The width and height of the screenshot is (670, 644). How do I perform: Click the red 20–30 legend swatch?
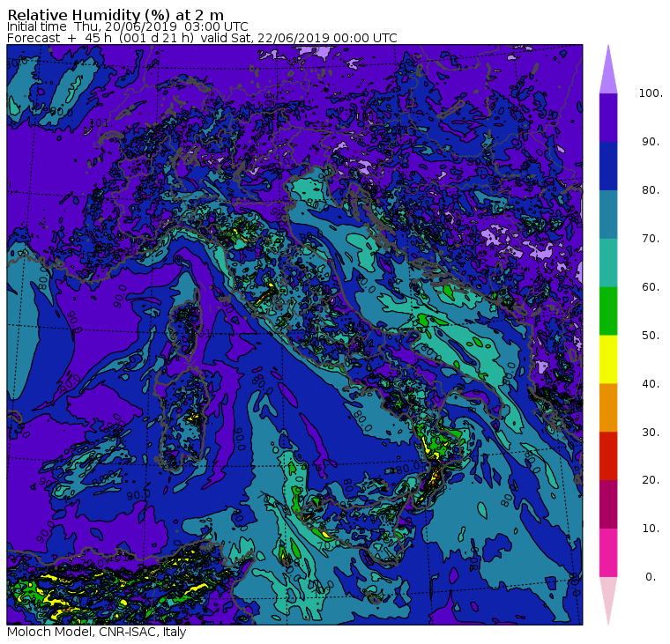point(608,456)
